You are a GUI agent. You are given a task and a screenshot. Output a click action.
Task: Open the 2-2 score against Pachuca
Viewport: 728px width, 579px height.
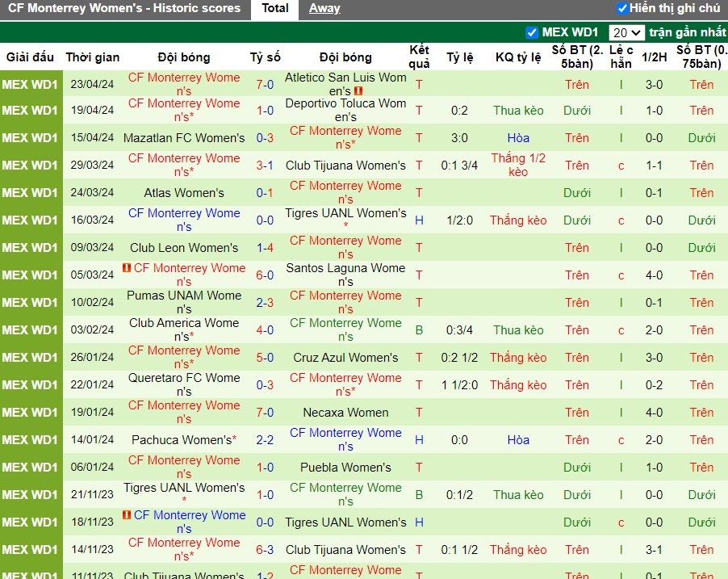pyautogui.click(x=265, y=440)
